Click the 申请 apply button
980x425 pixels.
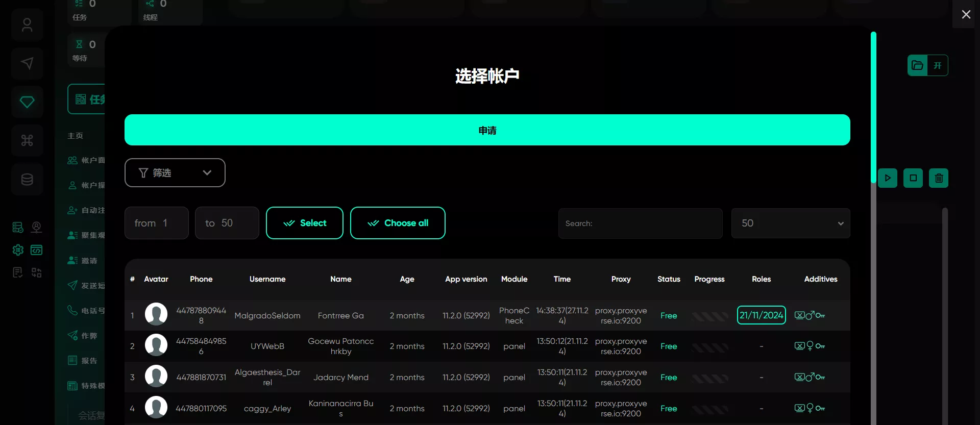487,130
